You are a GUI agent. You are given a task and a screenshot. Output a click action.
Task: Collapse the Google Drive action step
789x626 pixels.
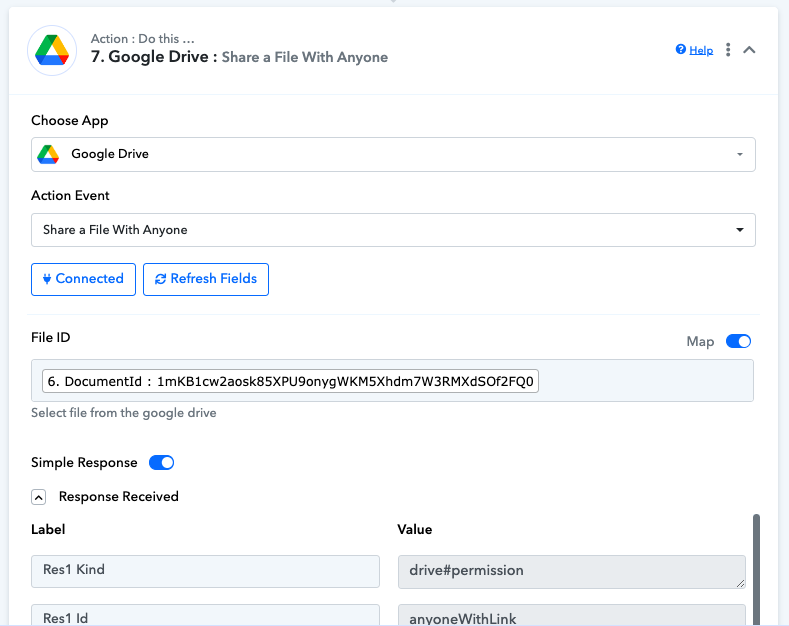pyautogui.click(x=749, y=50)
